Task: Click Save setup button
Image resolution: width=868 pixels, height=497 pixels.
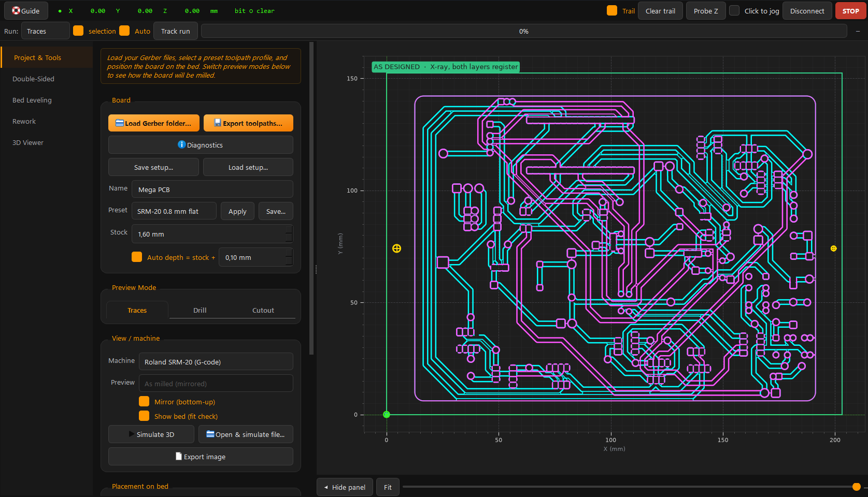Action: click(153, 167)
